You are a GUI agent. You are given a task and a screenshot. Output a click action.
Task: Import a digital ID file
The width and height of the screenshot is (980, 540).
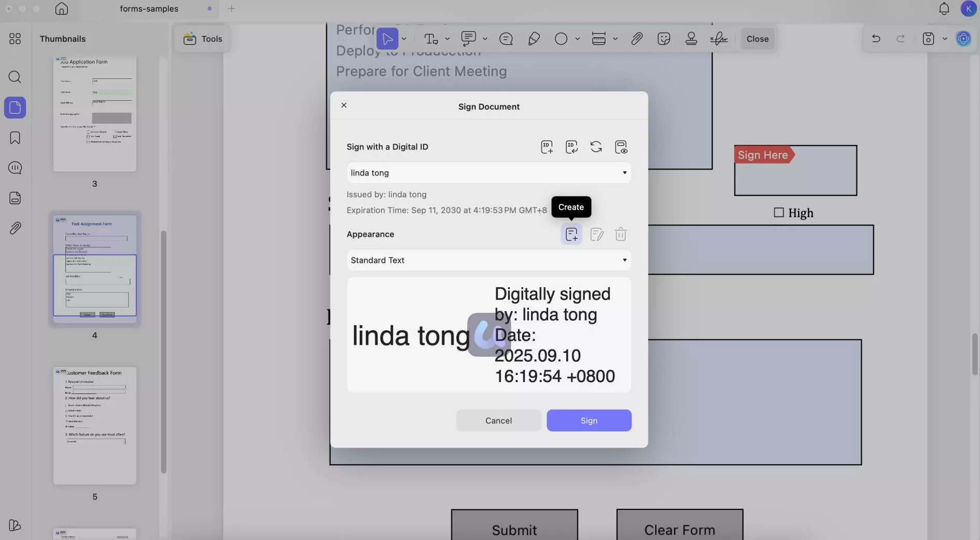[x=571, y=147]
